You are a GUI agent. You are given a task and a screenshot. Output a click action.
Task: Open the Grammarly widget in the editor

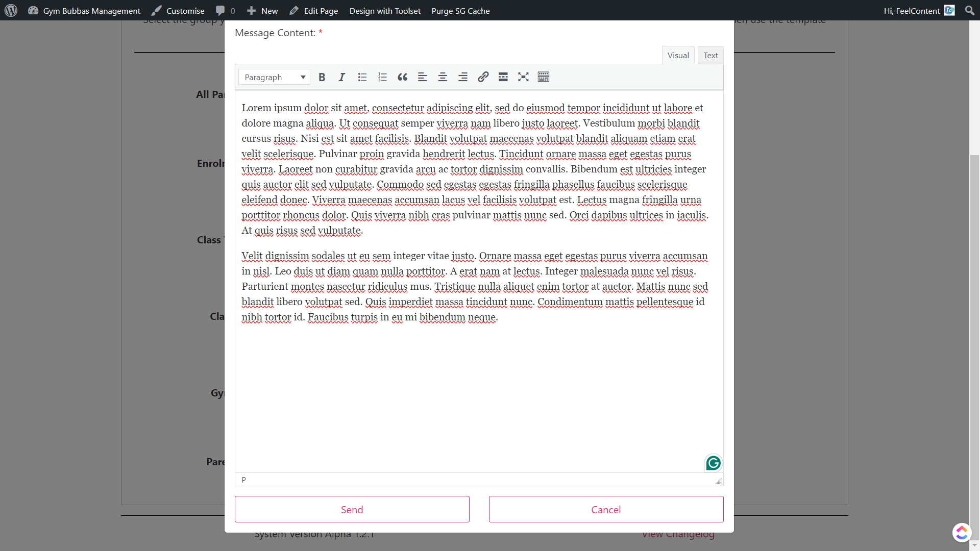coord(713,463)
